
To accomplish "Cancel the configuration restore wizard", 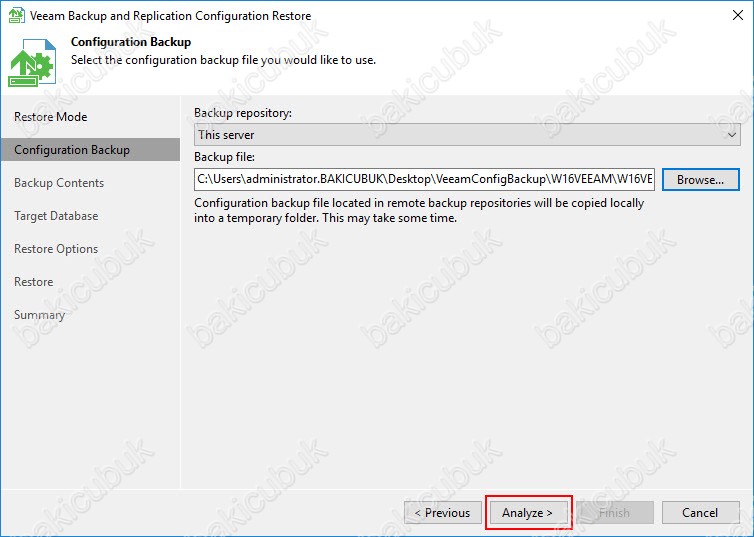I will 700,512.
